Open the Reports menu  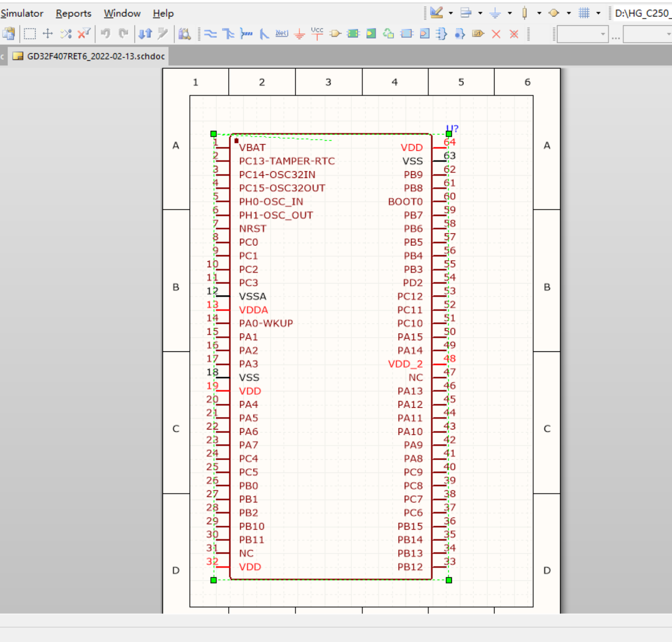[73, 13]
